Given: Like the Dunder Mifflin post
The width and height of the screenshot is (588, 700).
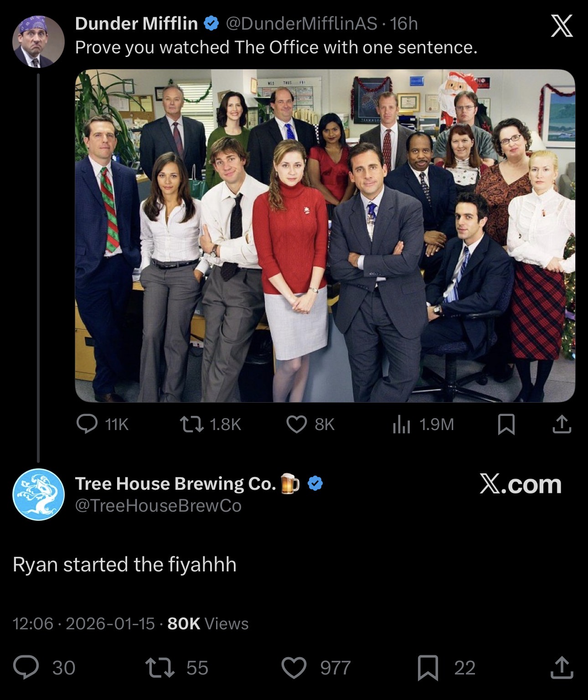Looking at the screenshot, I should tap(310, 425).
